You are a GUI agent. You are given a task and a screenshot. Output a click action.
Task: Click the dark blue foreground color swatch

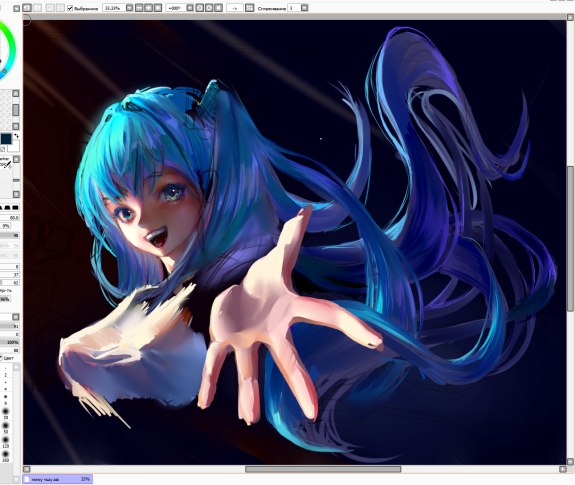[x=6, y=139]
